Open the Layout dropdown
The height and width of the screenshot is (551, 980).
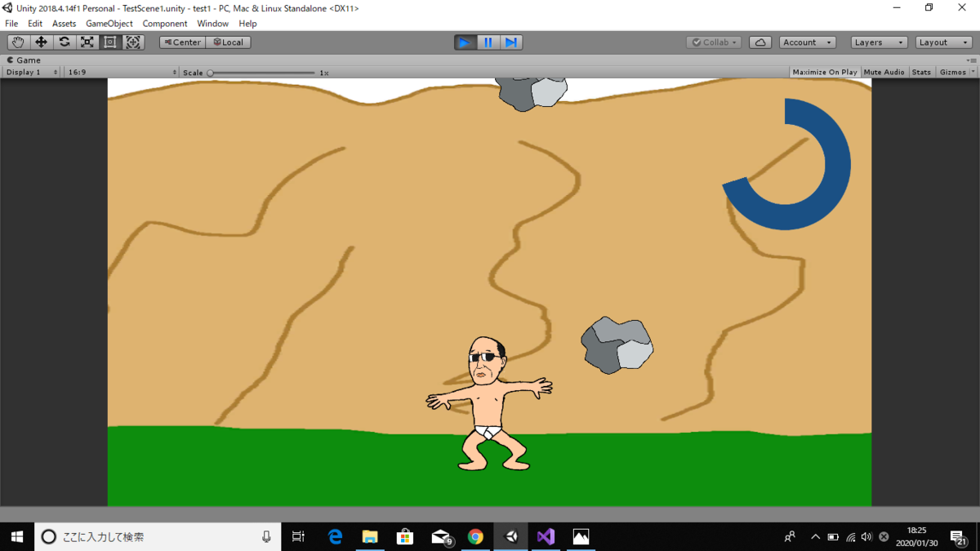click(943, 42)
